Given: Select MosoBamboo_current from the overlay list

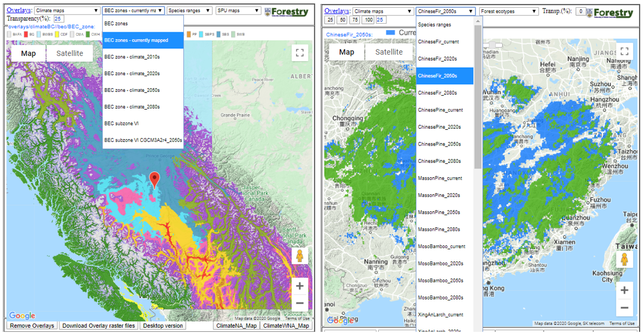Looking at the screenshot, I should tap(440, 246).
